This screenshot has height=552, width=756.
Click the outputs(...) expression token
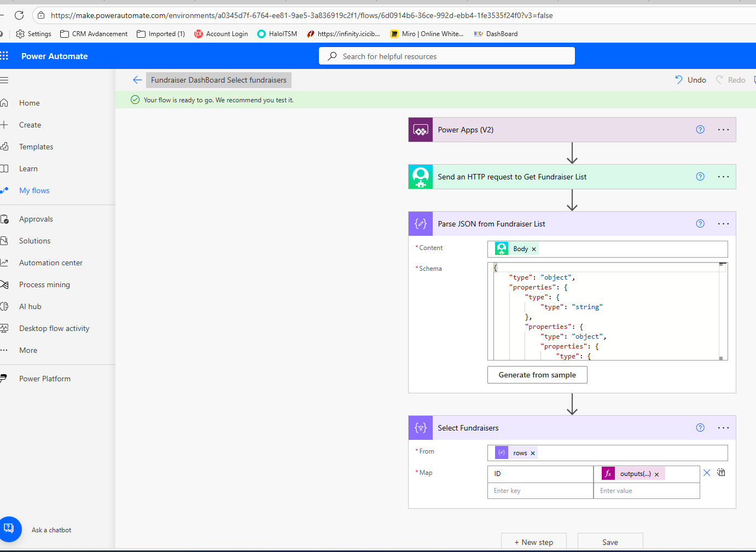(633, 474)
